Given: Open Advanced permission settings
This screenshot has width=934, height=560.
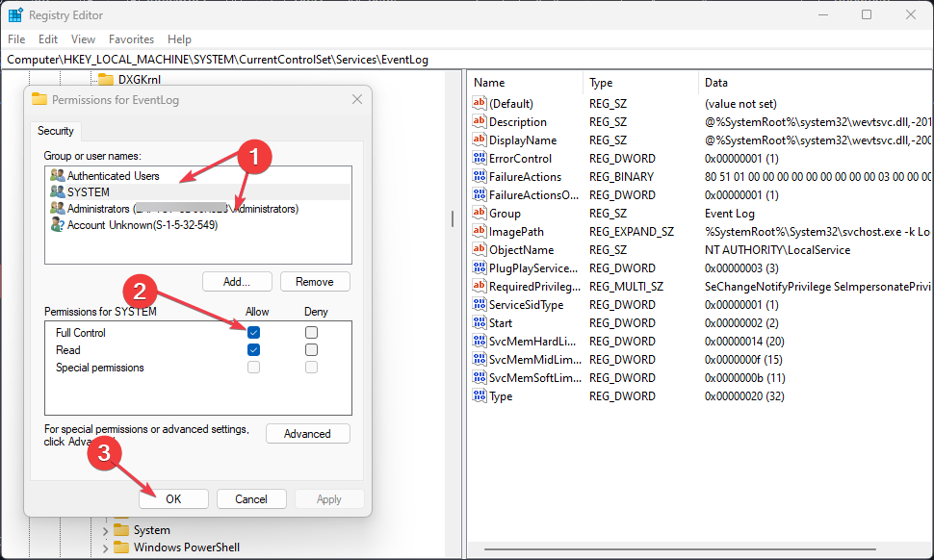Looking at the screenshot, I should pos(307,434).
